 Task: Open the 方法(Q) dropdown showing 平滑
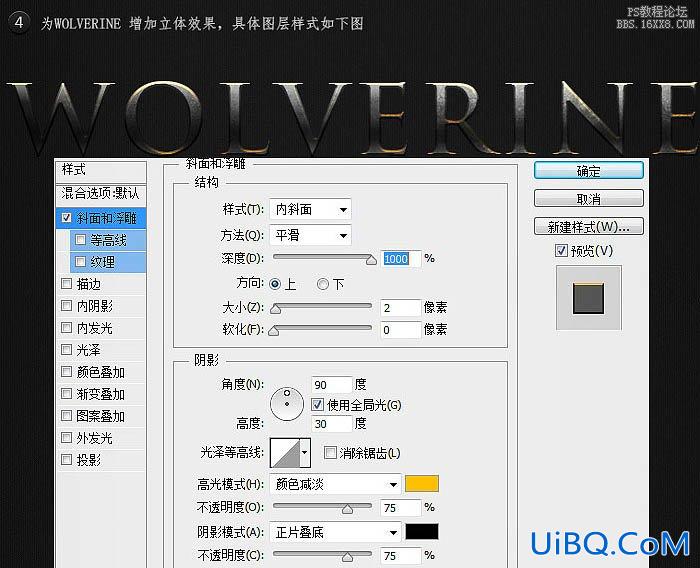(310, 235)
